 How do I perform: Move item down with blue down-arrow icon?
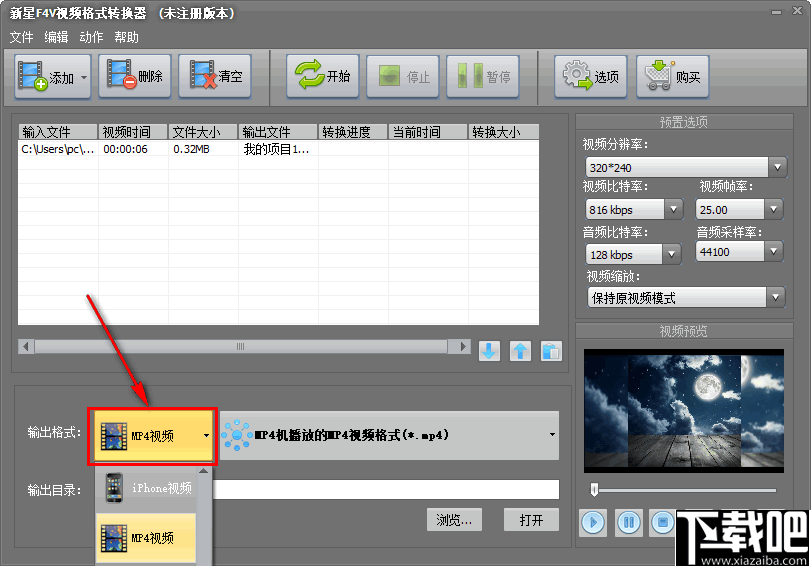click(489, 351)
